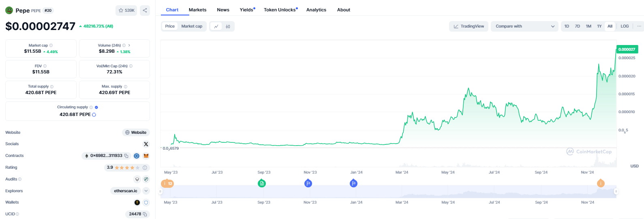Open the orange marker labeled 12 at May '23

click(167, 183)
